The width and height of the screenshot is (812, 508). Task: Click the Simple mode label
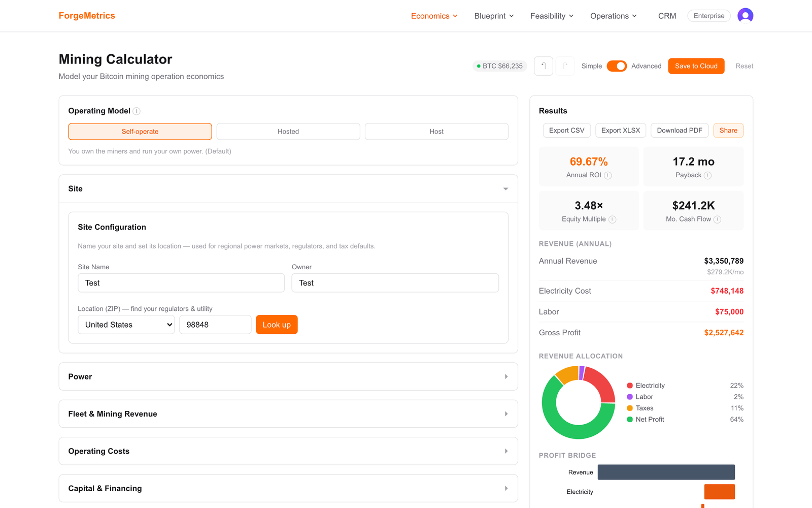click(592, 66)
